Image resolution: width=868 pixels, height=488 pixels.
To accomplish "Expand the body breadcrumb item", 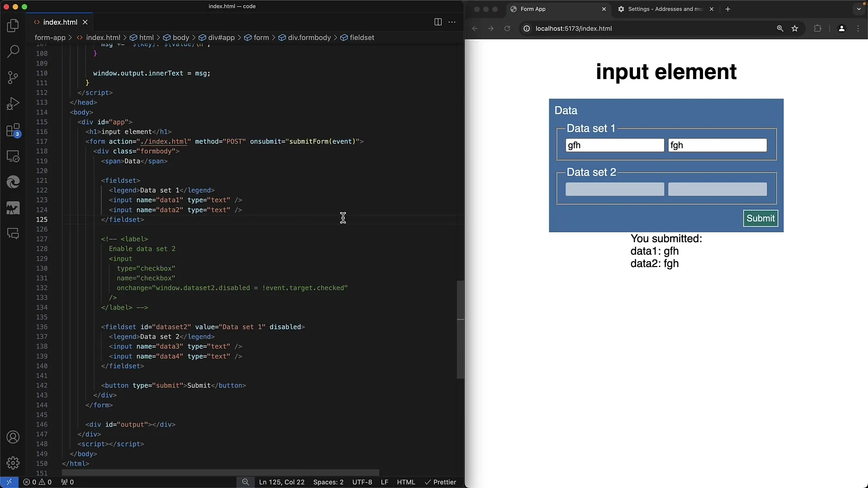I will [x=181, y=38].
